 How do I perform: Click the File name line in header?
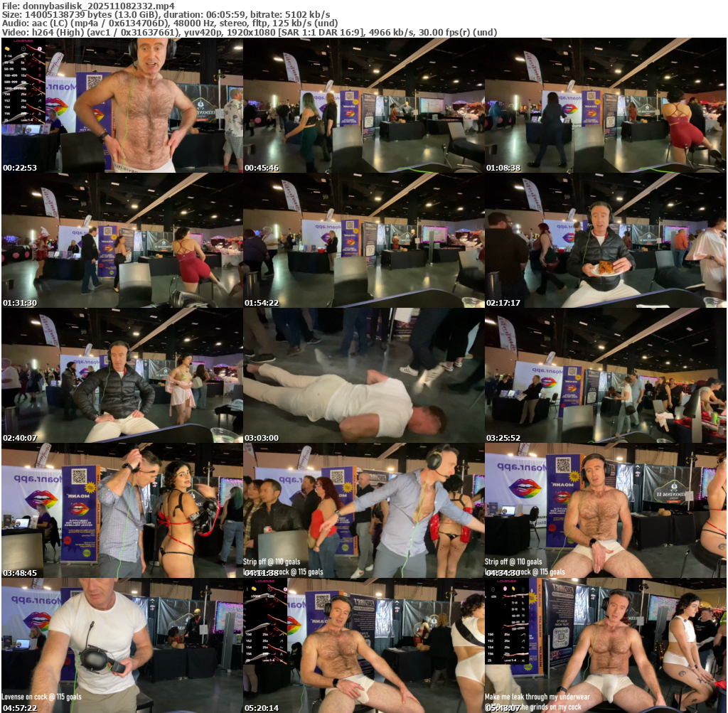(88, 6)
